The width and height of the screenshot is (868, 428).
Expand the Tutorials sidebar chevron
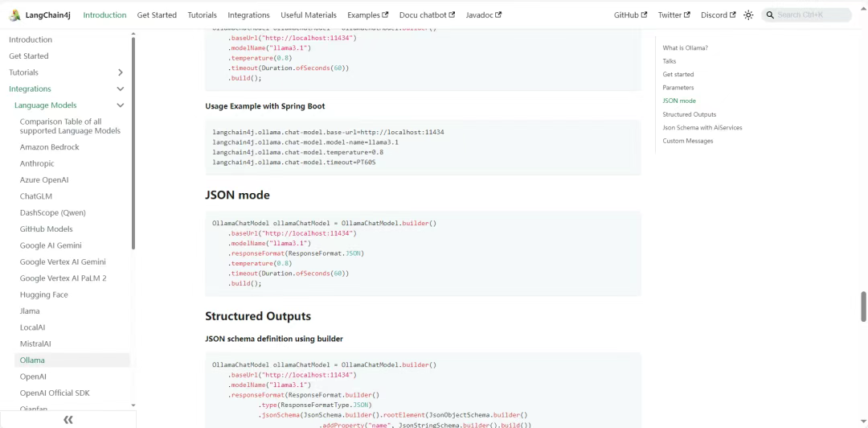[120, 72]
